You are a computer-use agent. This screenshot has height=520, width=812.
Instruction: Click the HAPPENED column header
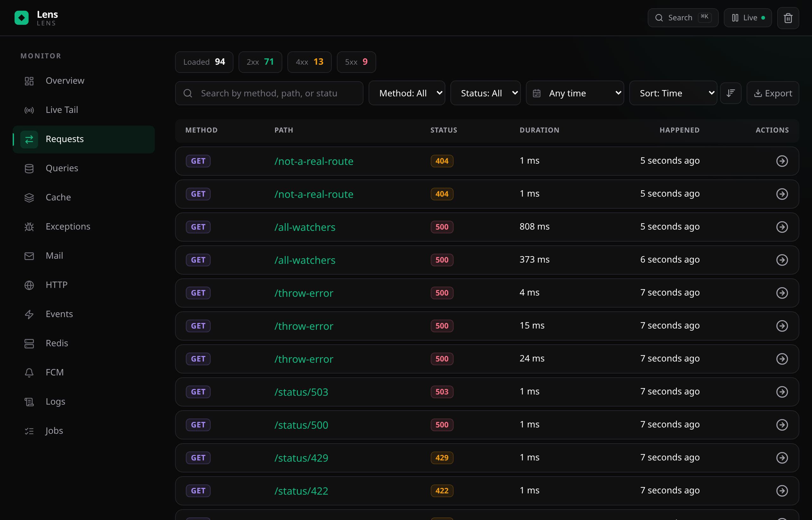[680, 130]
